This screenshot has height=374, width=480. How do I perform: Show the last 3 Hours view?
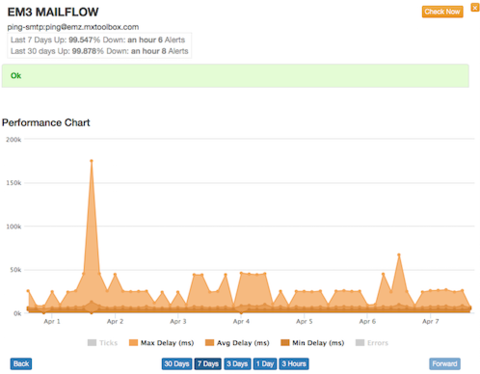294,364
